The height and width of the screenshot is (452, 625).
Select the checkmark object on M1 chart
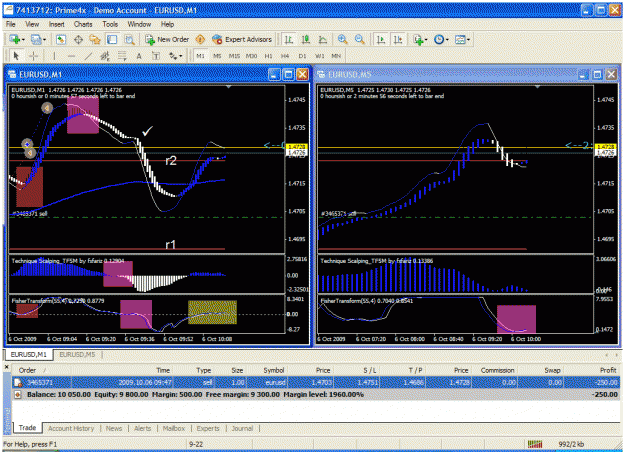[x=147, y=131]
